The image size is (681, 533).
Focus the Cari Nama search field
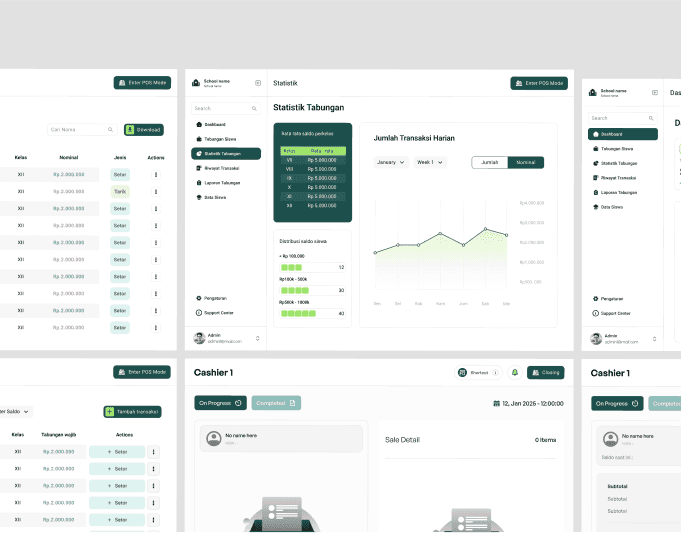pyautogui.click(x=82, y=129)
